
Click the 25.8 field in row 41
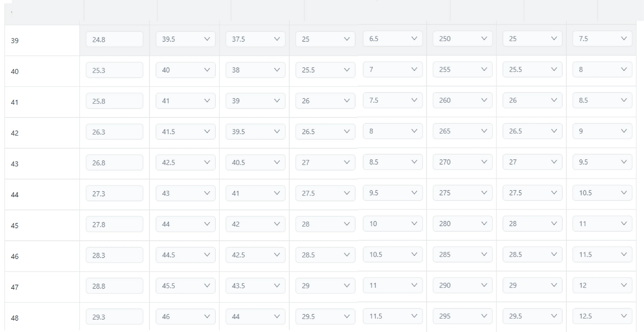[x=115, y=101]
